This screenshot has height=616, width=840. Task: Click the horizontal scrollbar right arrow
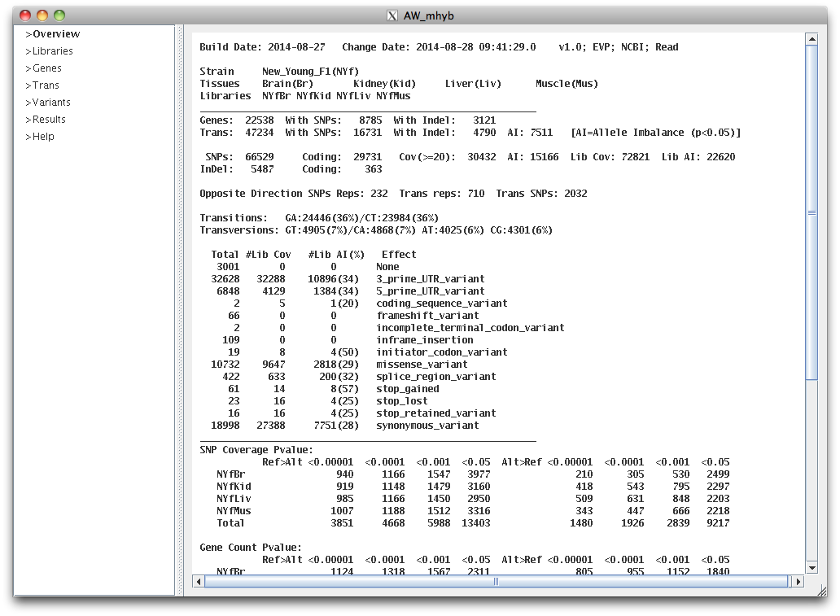point(798,581)
